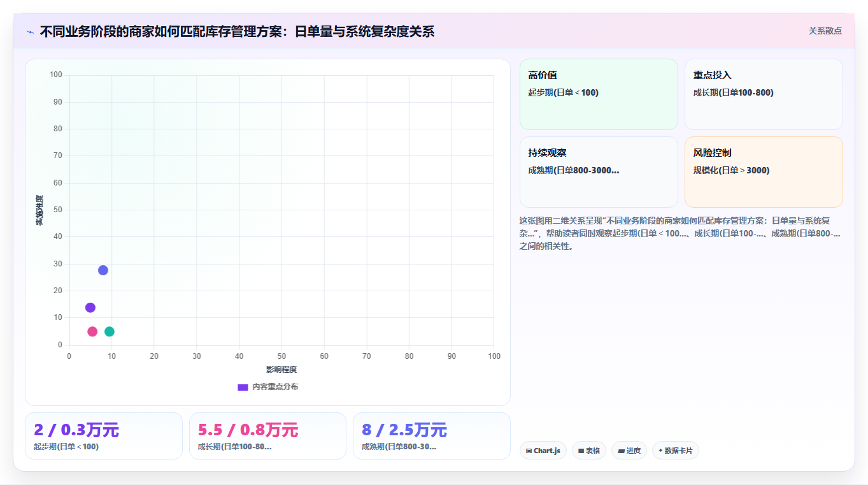Click the 实施难度 y-axis title
This screenshot has width=868, height=485.
point(39,210)
